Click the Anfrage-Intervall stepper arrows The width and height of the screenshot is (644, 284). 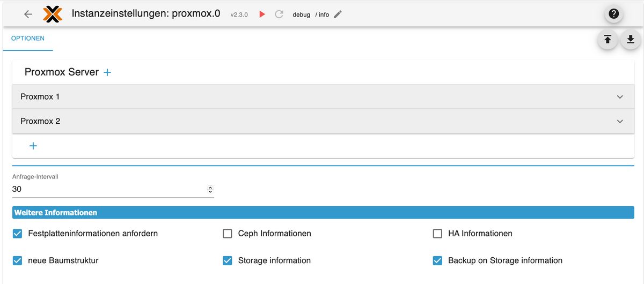click(210, 190)
